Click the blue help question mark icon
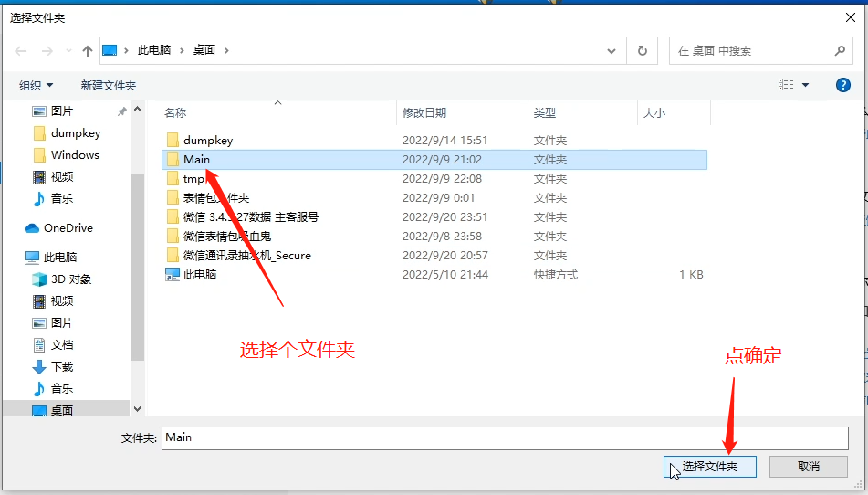The height and width of the screenshot is (495, 868). point(843,85)
